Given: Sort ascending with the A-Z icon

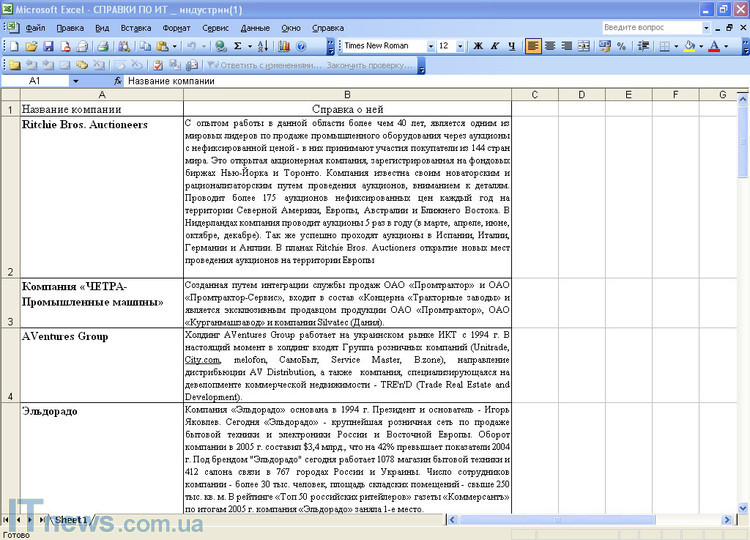Looking at the screenshot, I should [263, 46].
